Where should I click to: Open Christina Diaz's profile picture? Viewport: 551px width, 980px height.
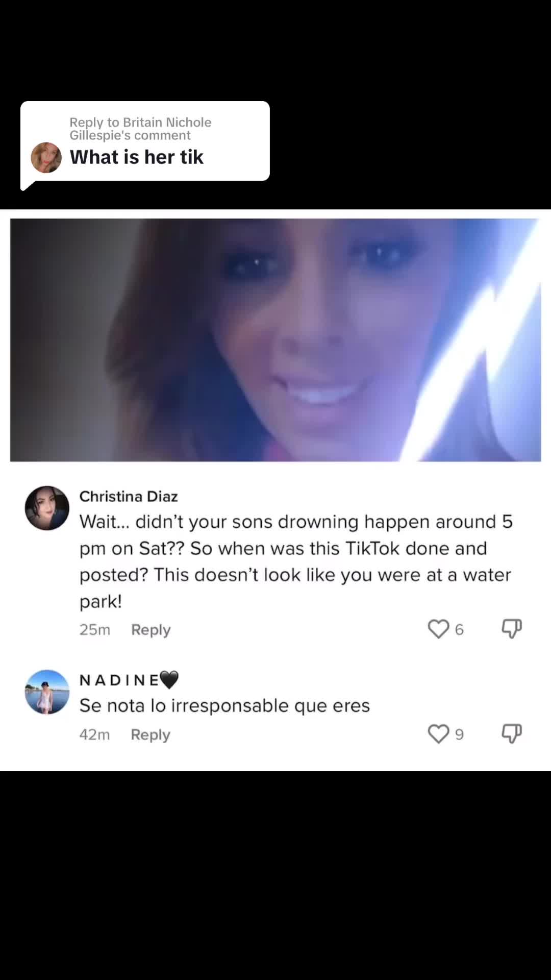click(47, 508)
